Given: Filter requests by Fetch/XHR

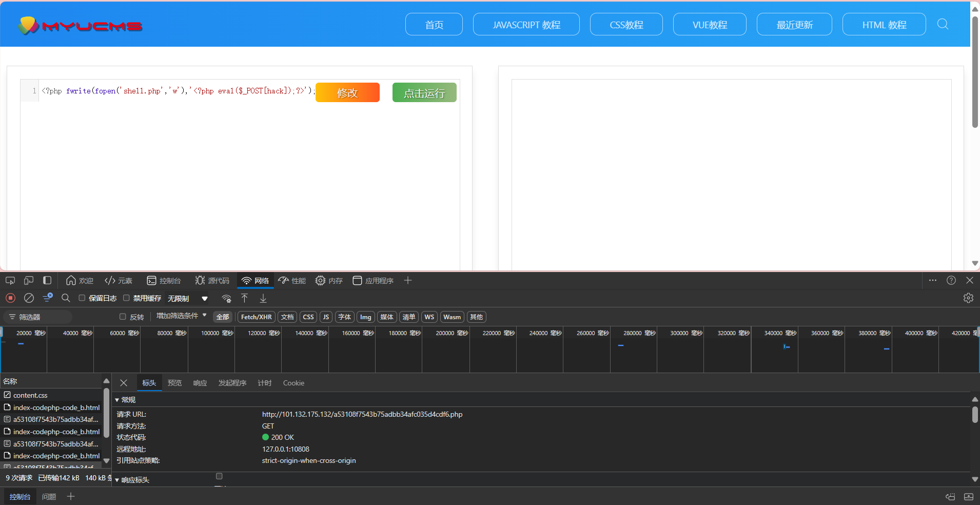Looking at the screenshot, I should (257, 317).
